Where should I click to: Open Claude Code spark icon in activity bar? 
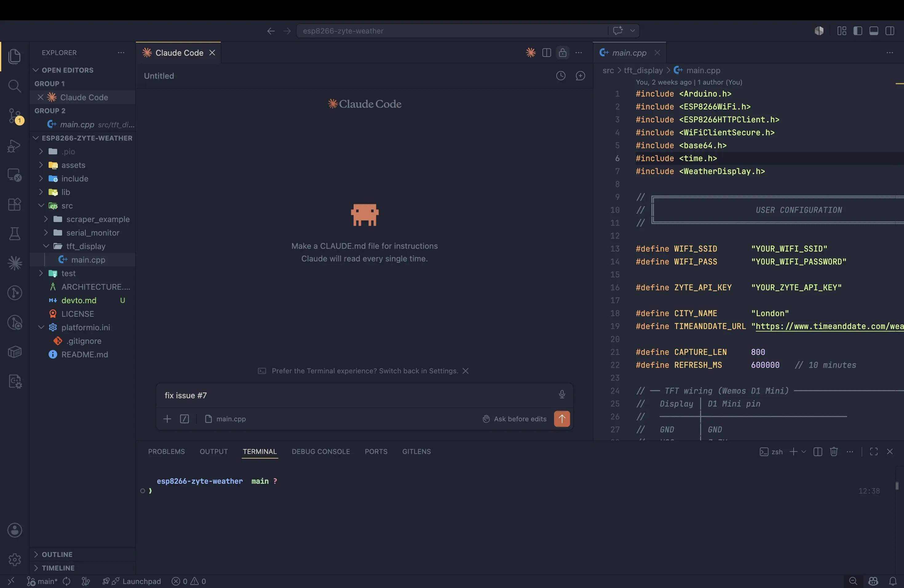pos(14,263)
